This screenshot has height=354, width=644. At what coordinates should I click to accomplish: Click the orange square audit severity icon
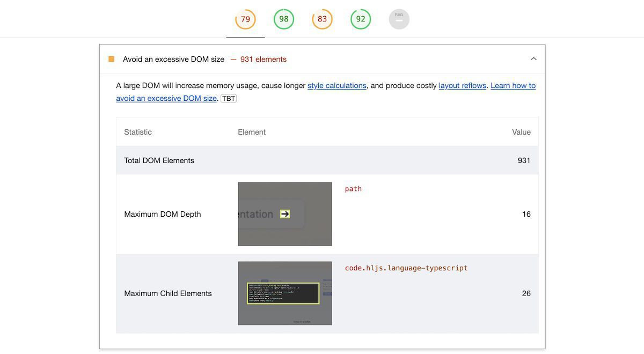[112, 59]
